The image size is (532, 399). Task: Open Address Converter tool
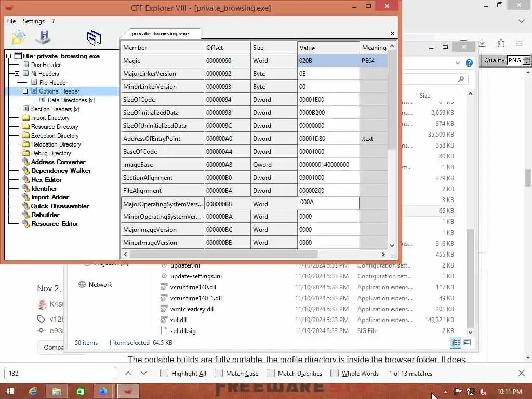click(x=58, y=162)
